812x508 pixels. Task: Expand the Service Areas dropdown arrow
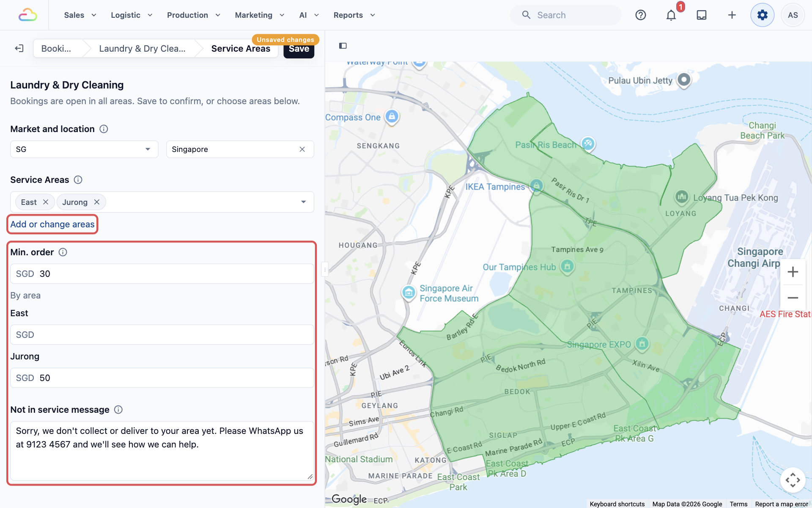[304, 202]
